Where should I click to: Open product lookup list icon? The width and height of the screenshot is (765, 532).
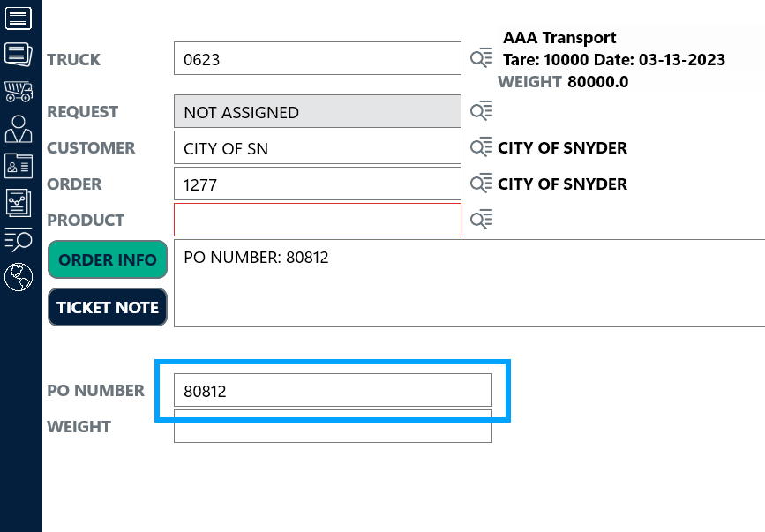pos(481,220)
